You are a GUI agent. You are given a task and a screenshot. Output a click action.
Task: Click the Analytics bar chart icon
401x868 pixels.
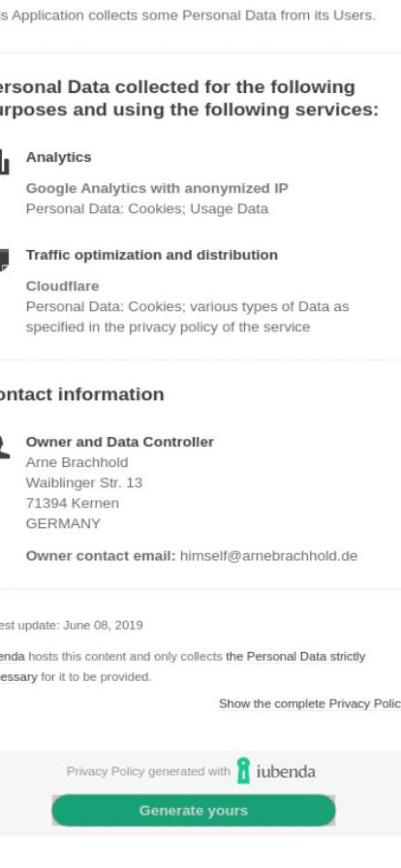click(5, 162)
